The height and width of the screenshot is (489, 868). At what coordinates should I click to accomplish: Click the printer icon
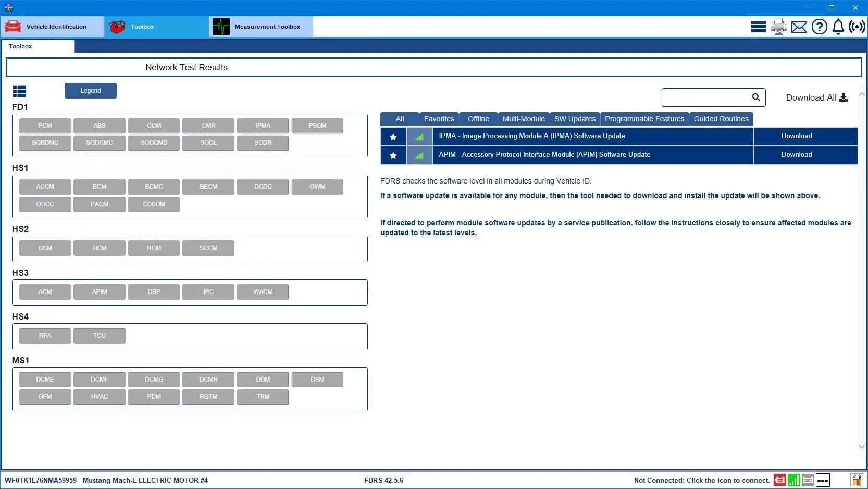[779, 27]
